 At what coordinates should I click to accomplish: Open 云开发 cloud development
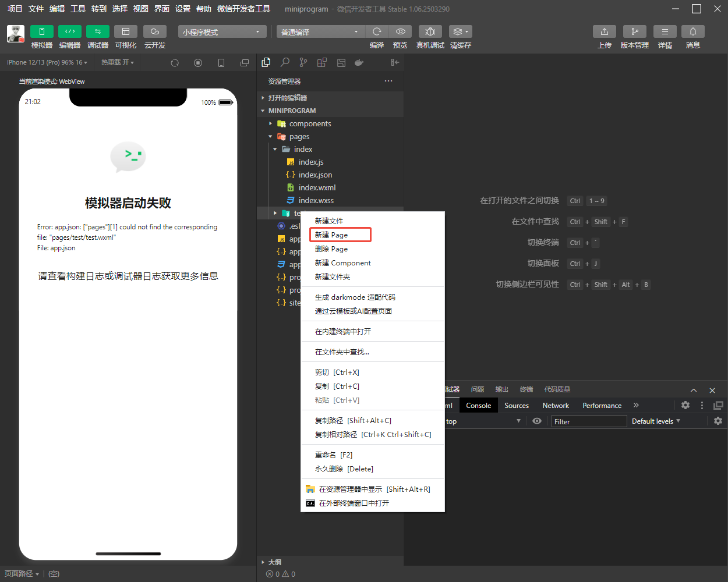[155, 31]
